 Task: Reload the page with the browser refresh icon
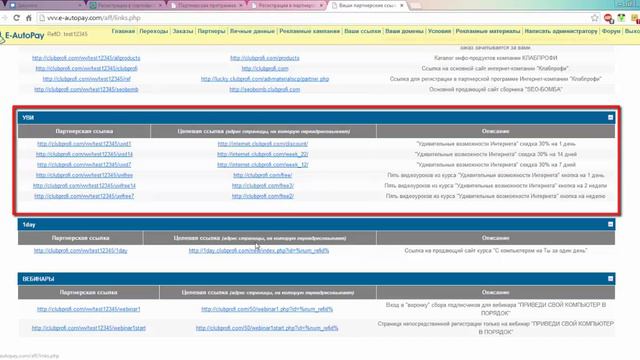point(16,18)
